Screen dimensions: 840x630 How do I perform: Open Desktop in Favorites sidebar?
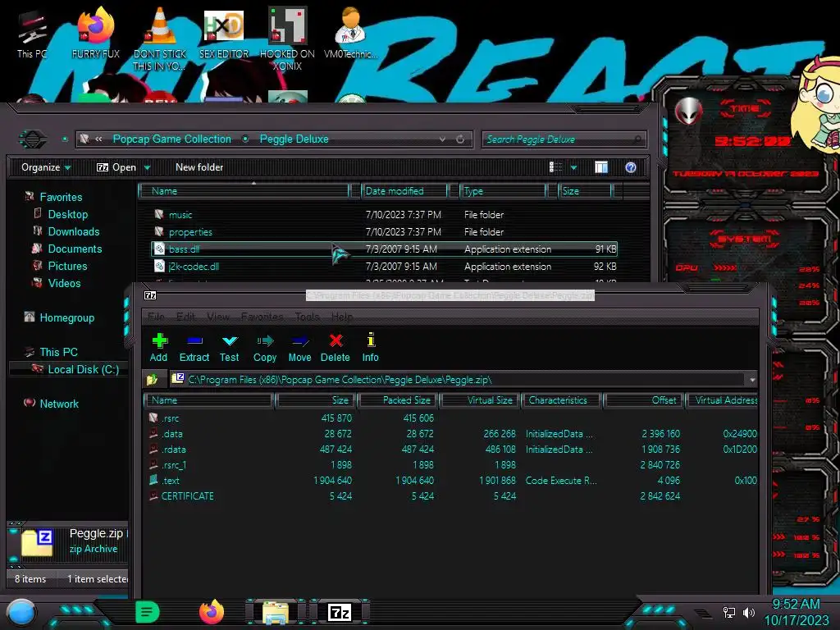point(67,214)
